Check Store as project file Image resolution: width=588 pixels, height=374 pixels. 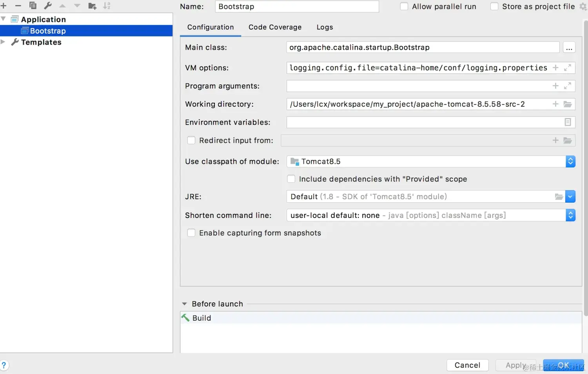[494, 6]
